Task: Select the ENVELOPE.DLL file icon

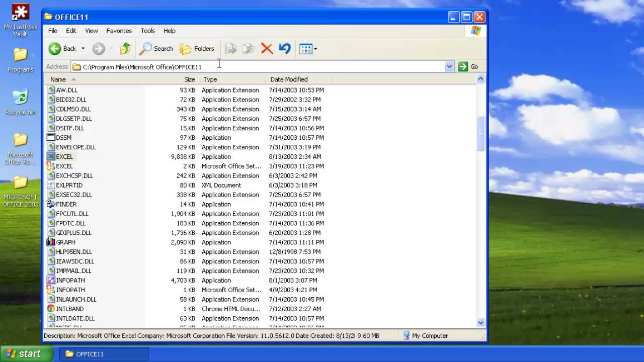Action: pos(51,147)
